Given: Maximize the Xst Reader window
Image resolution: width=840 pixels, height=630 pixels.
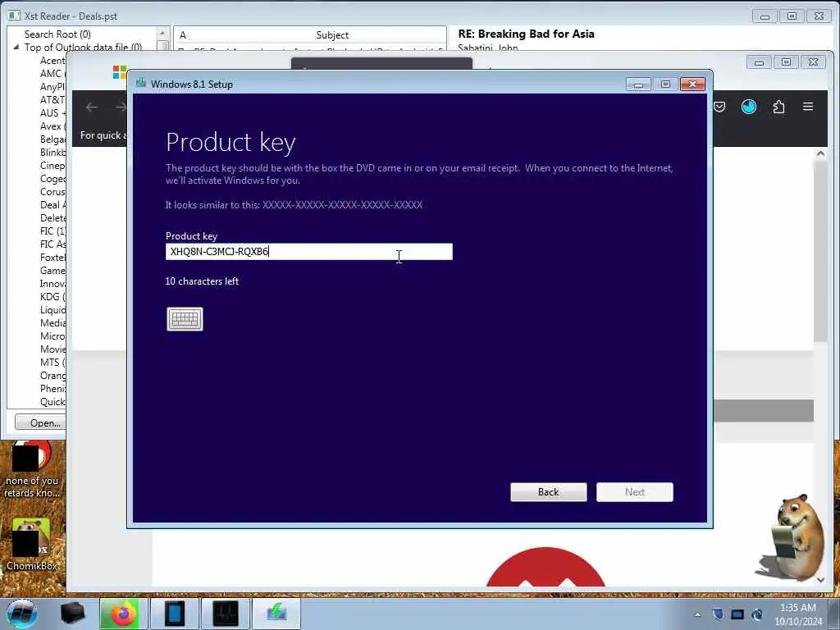Looking at the screenshot, I should point(792,16).
